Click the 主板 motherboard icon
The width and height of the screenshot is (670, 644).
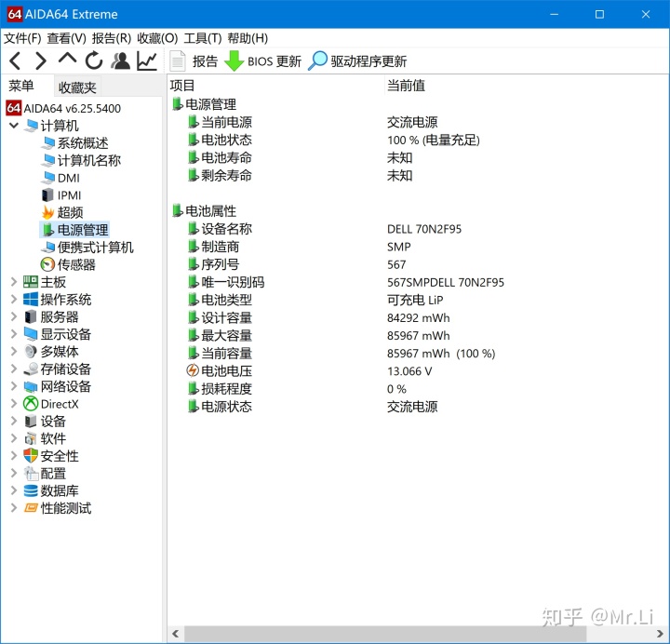pyautogui.click(x=31, y=282)
